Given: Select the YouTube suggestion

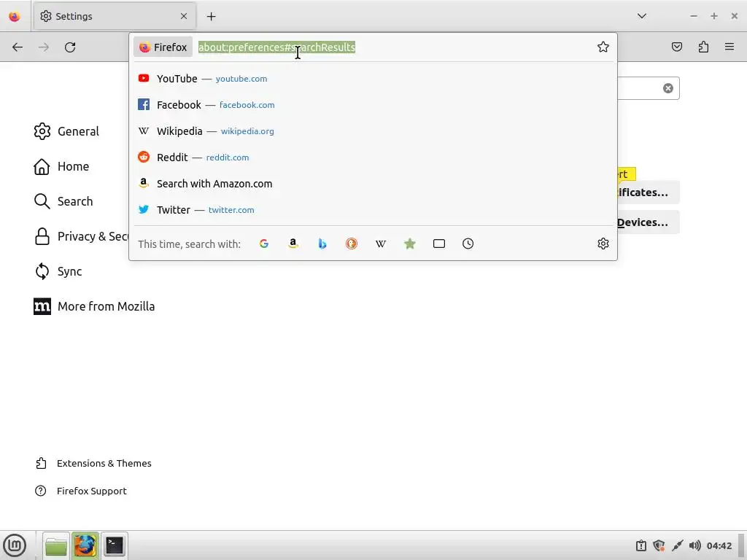Looking at the screenshot, I should tap(373, 79).
